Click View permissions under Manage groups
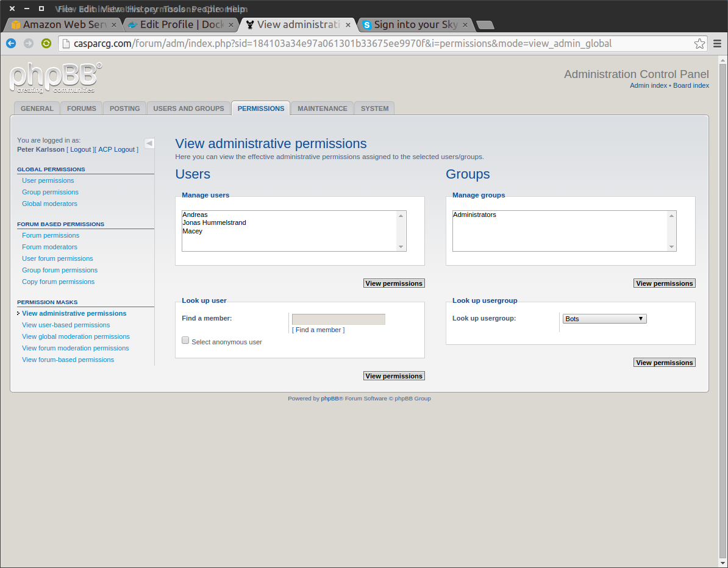728x568 pixels. pos(665,283)
